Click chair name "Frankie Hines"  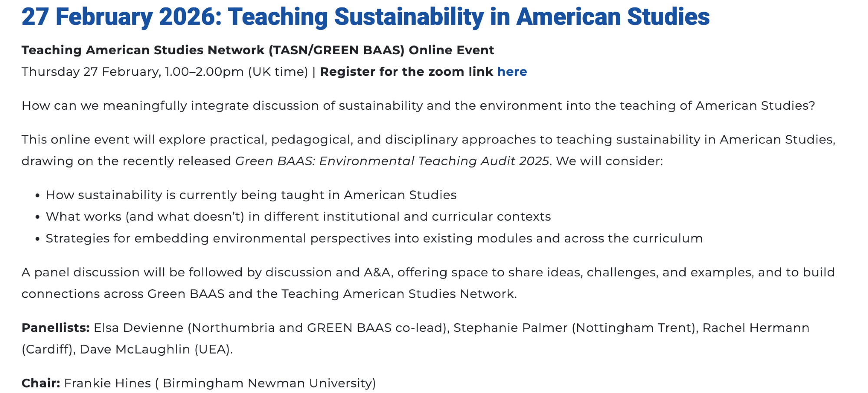point(107,383)
